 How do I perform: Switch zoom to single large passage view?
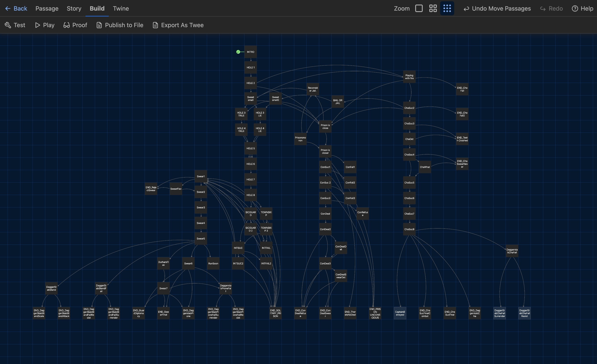pos(419,9)
